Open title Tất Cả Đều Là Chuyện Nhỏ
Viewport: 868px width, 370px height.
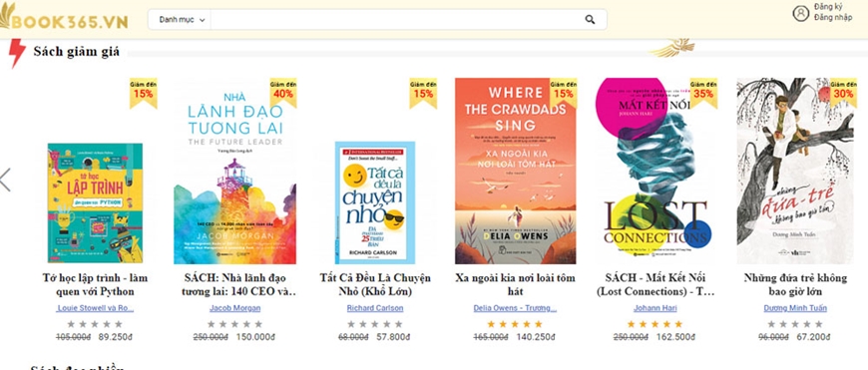(375, 284)
